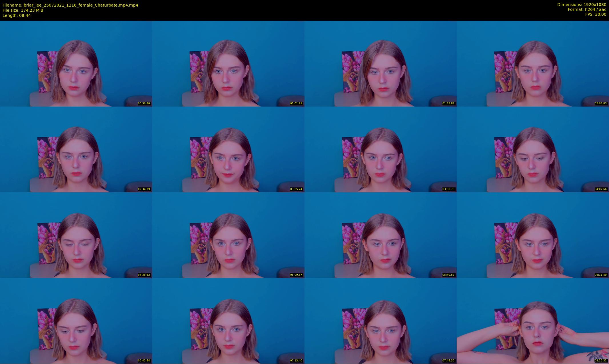Open the thumbnail marked 01:32.87

click(380, 63)
